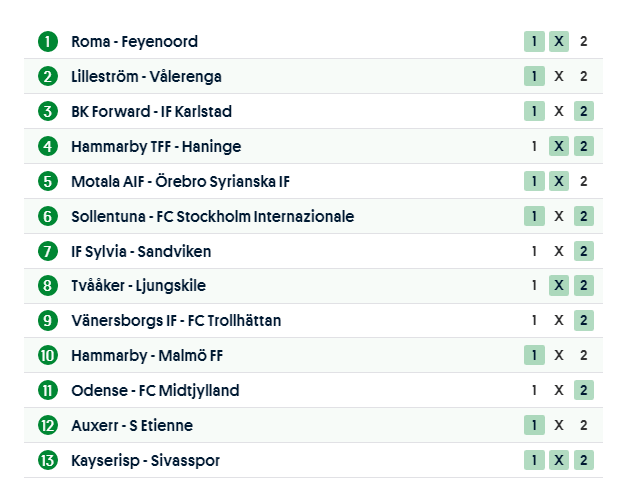Toggle X pick for Roma - Feyenoord
Image resolution: width=632 pixels, height=488 pixels.
coord(560,42)
